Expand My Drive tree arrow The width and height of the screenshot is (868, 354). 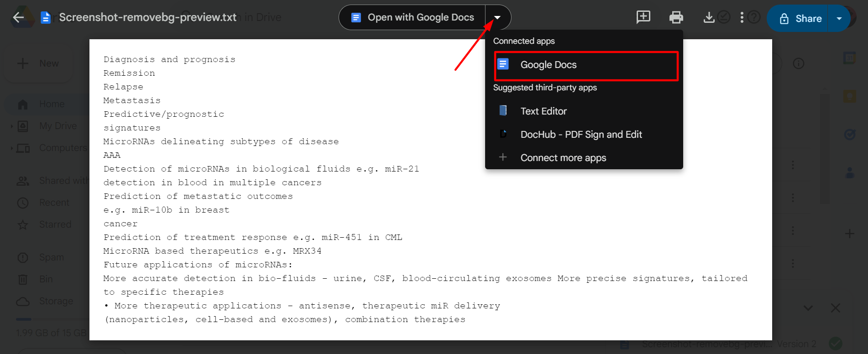tap(11, 126)
